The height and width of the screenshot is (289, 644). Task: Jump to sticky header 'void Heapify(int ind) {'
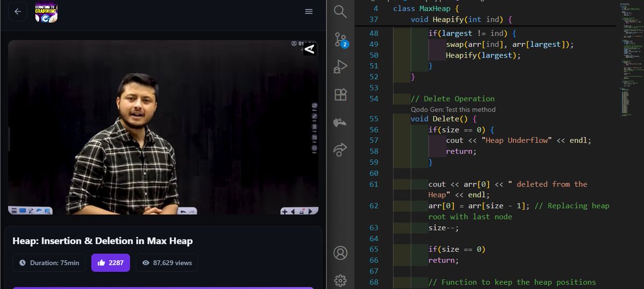[462, 19]
